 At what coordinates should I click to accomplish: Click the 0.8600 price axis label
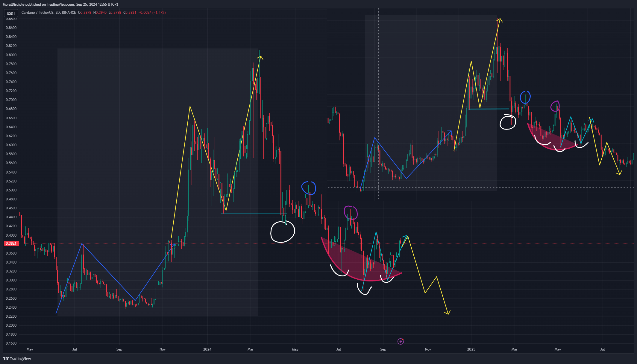tap(11, 28)
